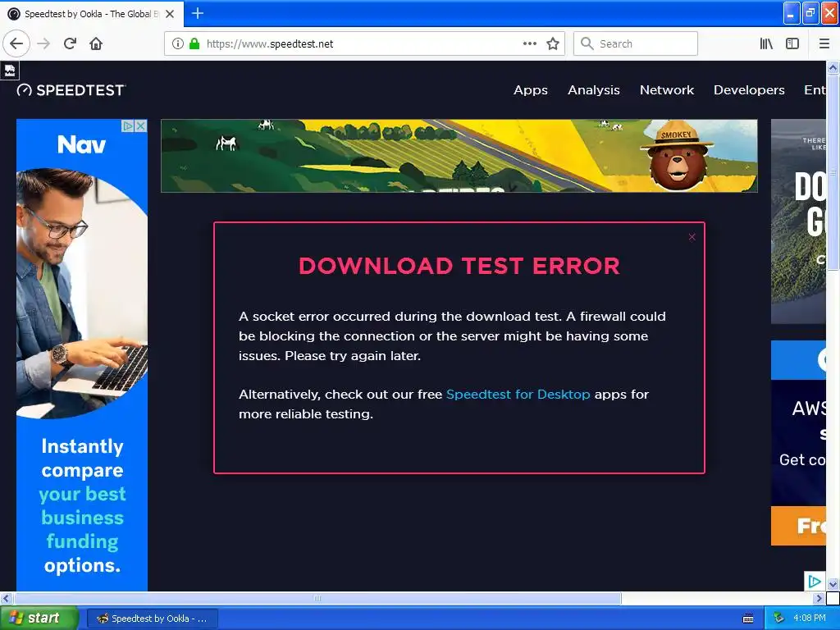Open the Developers menu item
Image resolution: width=840 pixels, height=630 pixels.
749,90
